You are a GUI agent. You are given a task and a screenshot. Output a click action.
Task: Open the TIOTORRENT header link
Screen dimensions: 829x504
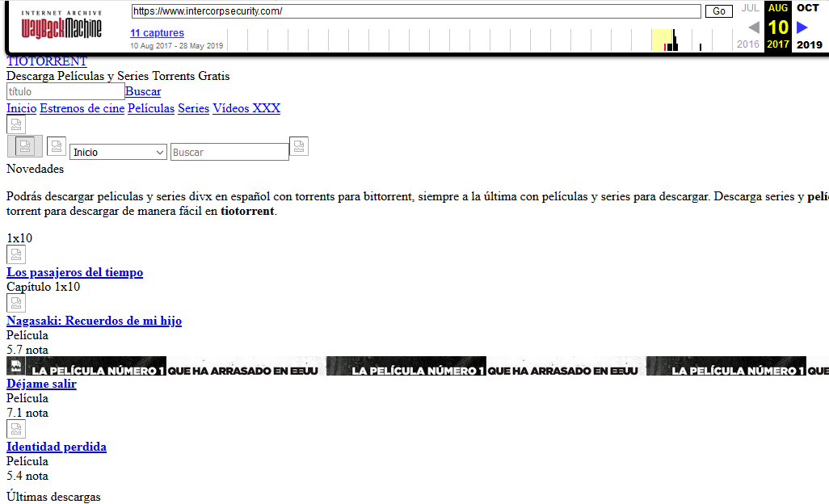click(x=47, y=61)
